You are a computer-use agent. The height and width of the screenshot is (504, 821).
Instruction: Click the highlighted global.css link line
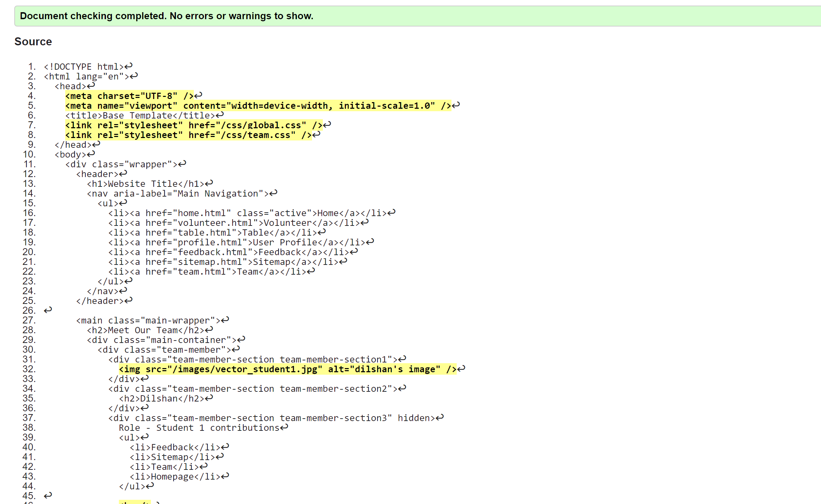pos(193,125)
